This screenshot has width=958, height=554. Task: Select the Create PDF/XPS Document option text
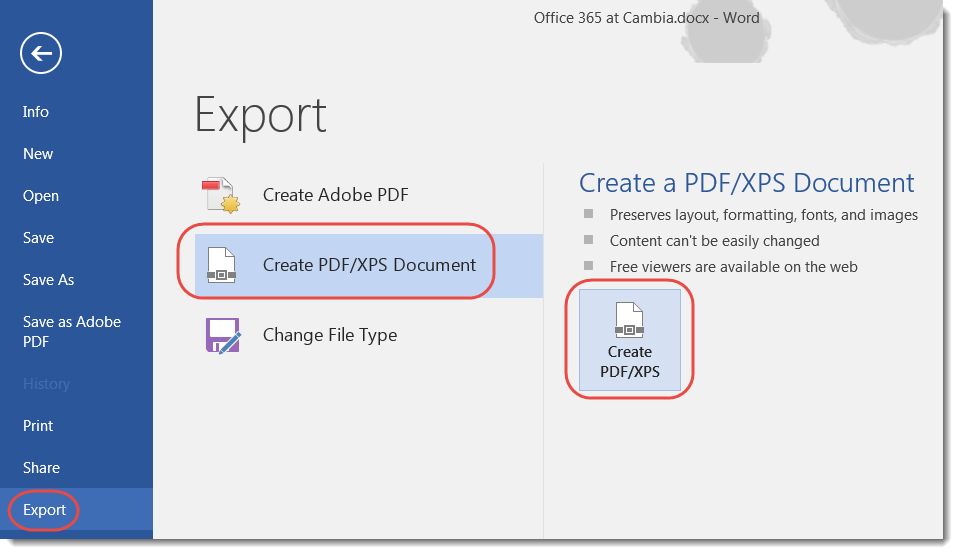[x=369, y=265]
